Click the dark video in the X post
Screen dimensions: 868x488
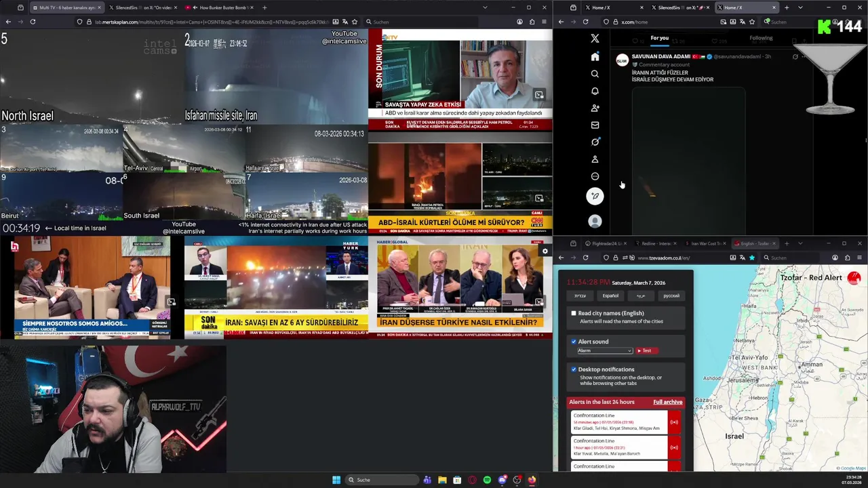pos(688,160)
